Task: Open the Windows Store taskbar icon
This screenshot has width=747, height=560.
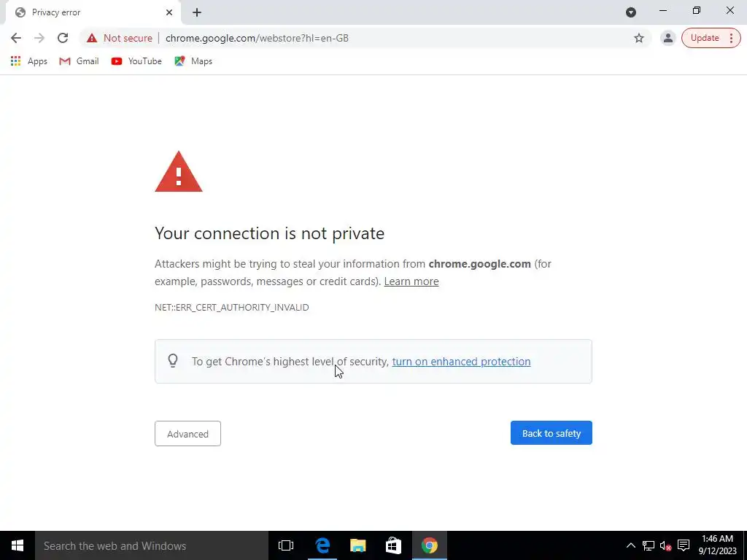Action: pyautogui.click(x=393, y=545)
